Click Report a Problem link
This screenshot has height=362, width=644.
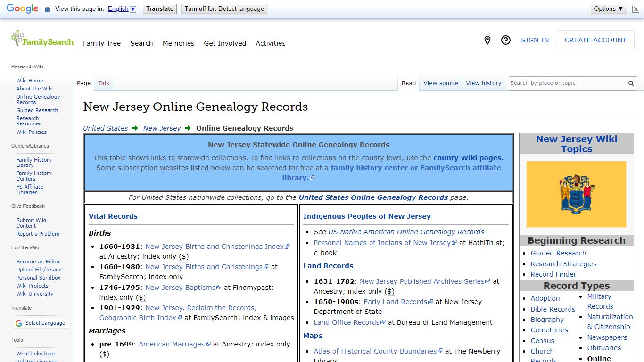click(38, 234)
